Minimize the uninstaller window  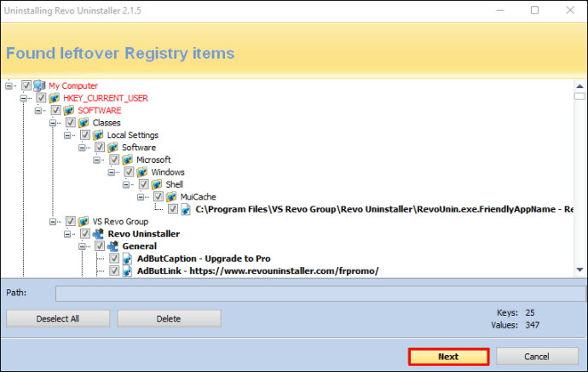500,10
